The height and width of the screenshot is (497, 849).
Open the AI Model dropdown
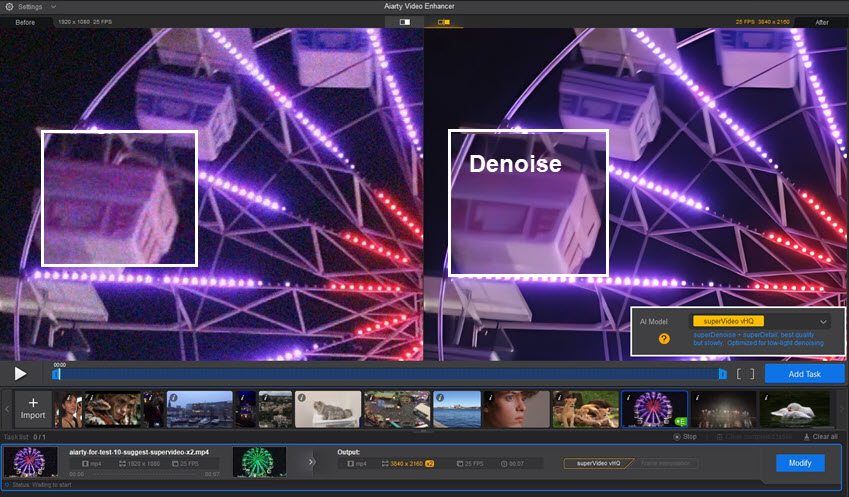coord(761,321)
